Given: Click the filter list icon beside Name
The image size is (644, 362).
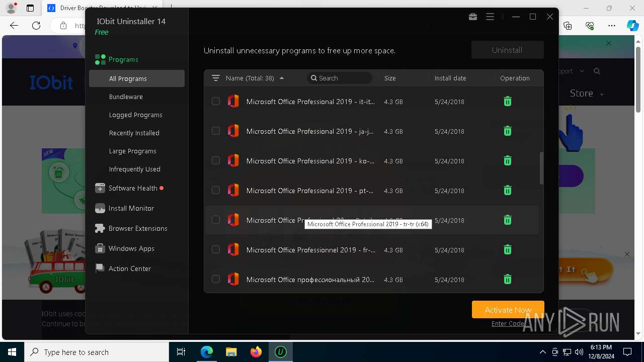Looking at the screenshot, I should point(216,78).
